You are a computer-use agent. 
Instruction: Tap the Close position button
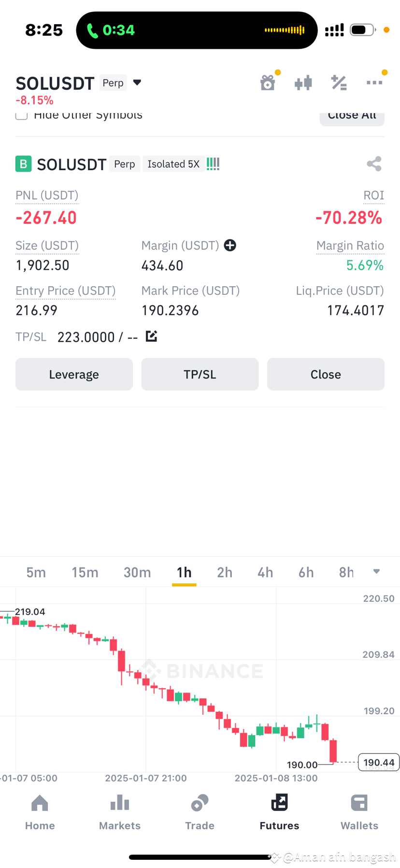point(326,374)
